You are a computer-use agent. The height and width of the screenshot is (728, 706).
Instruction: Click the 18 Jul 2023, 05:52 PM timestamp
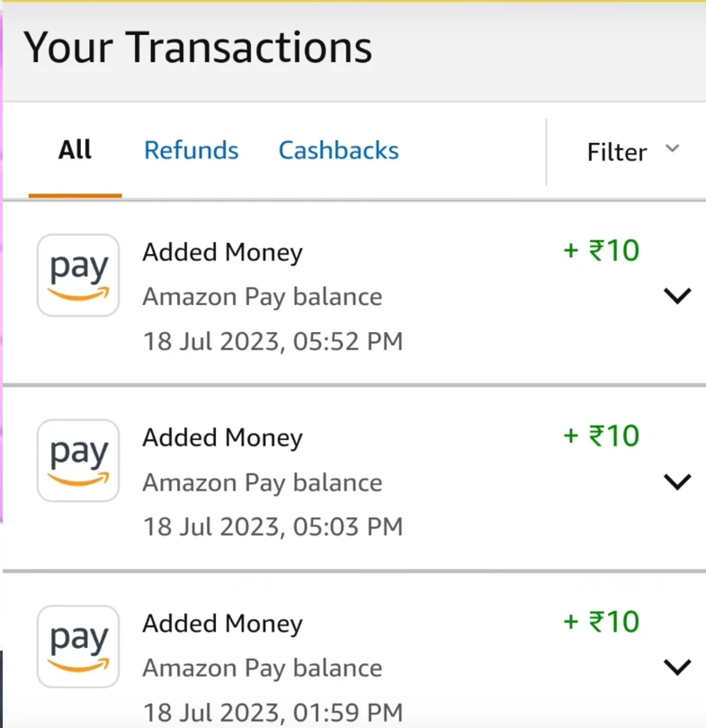pyautogui.click(x=273, y=341)
